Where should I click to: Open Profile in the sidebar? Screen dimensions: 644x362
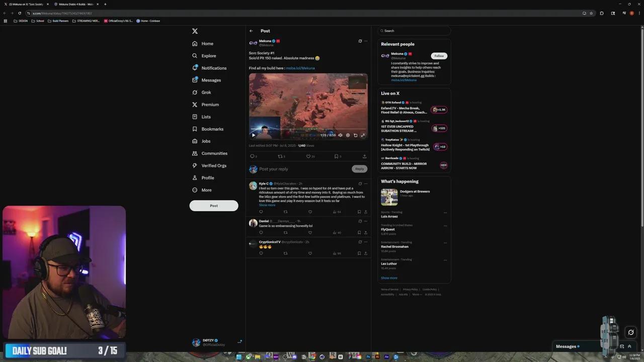(203, 178)
